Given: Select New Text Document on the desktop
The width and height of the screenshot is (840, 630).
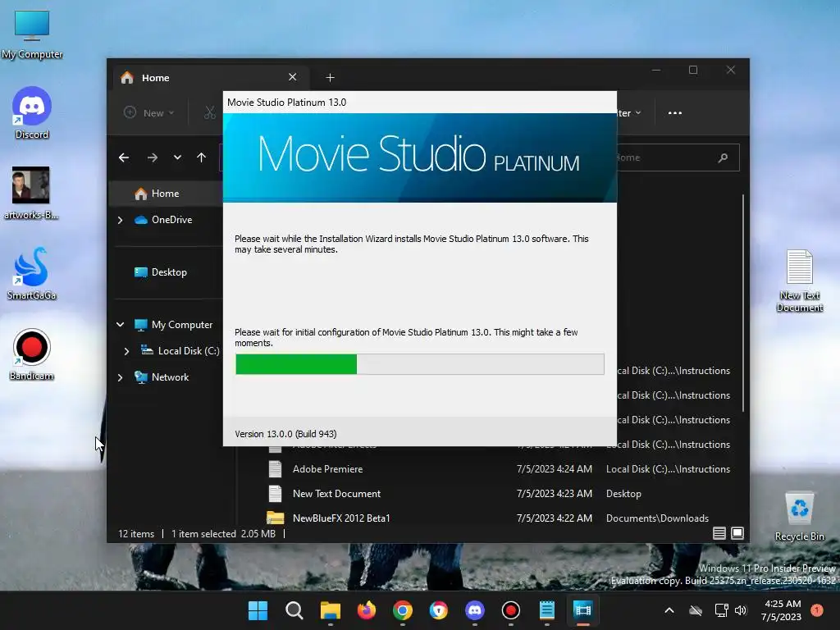Looking at the screenshot, I should coord(799,281).
